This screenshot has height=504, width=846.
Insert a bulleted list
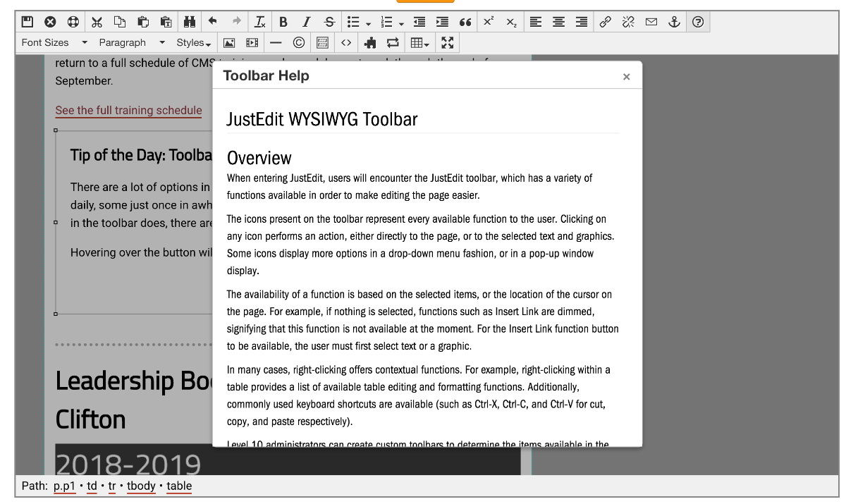354,23
